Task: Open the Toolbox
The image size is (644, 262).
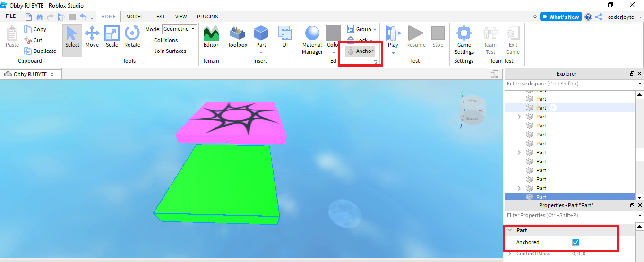Action: click(x=238, y=37)
